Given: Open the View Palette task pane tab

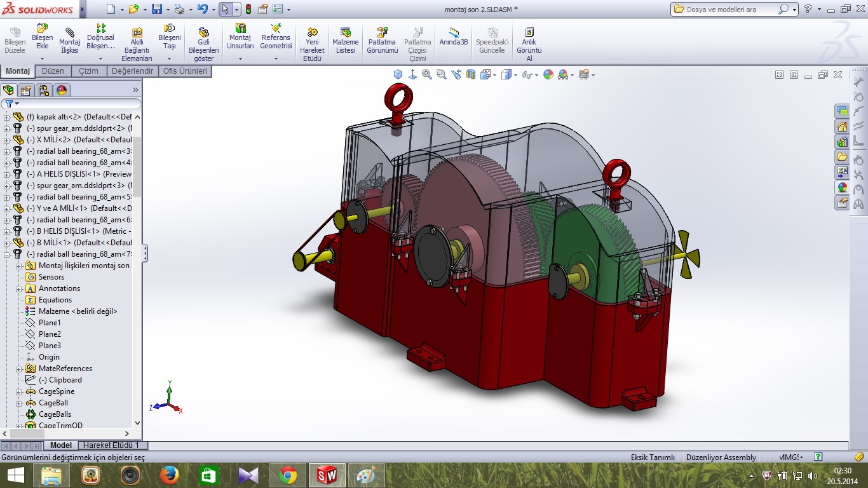Looking at the screenshot, I should (x=842, y=172).
